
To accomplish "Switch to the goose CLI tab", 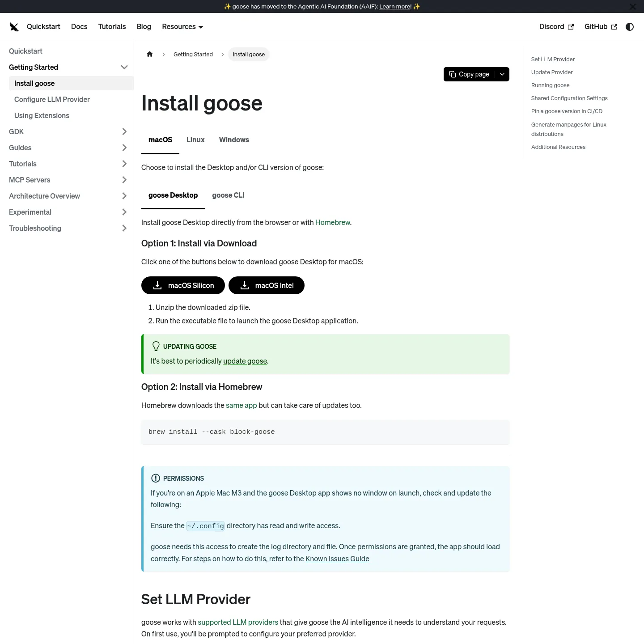I will pos(228,195).
